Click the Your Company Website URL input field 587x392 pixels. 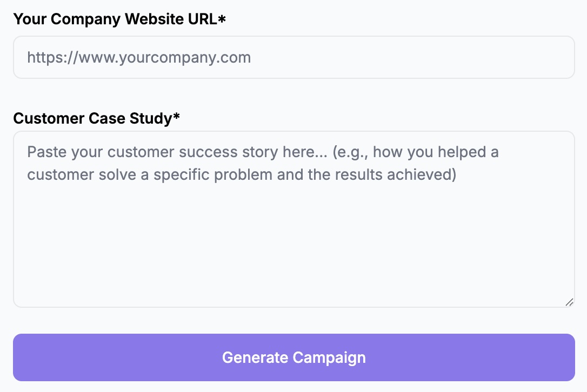tap(293, 57)
